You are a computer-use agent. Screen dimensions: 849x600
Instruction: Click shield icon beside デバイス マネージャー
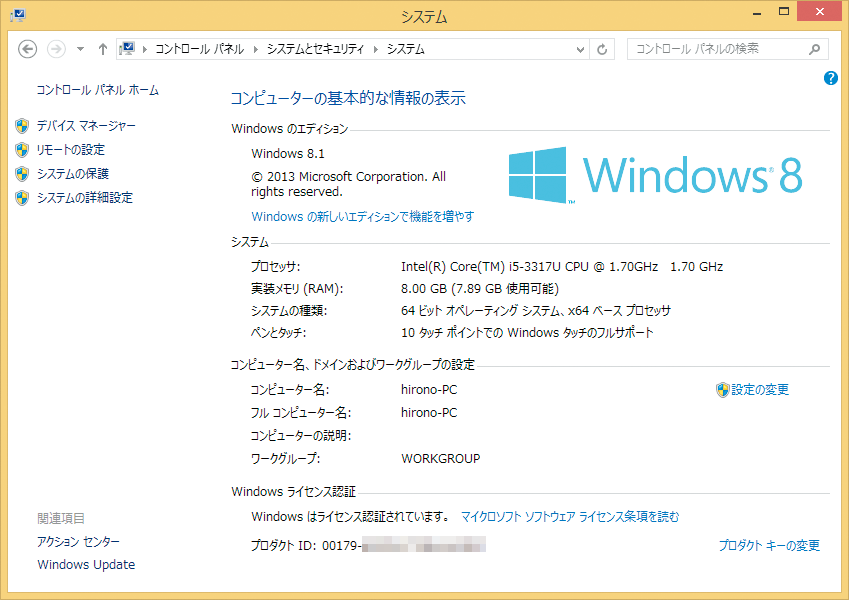point(22,126)
